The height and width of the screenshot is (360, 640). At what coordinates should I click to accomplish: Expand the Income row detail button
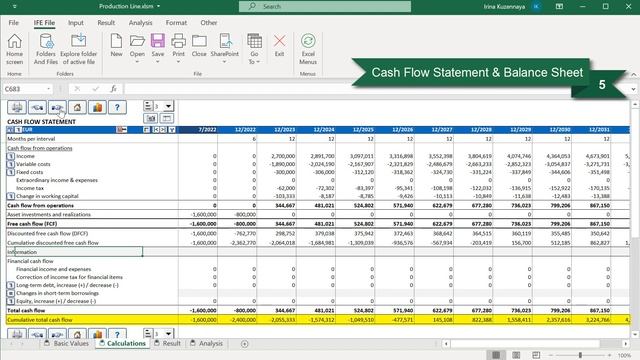point(11,156)
